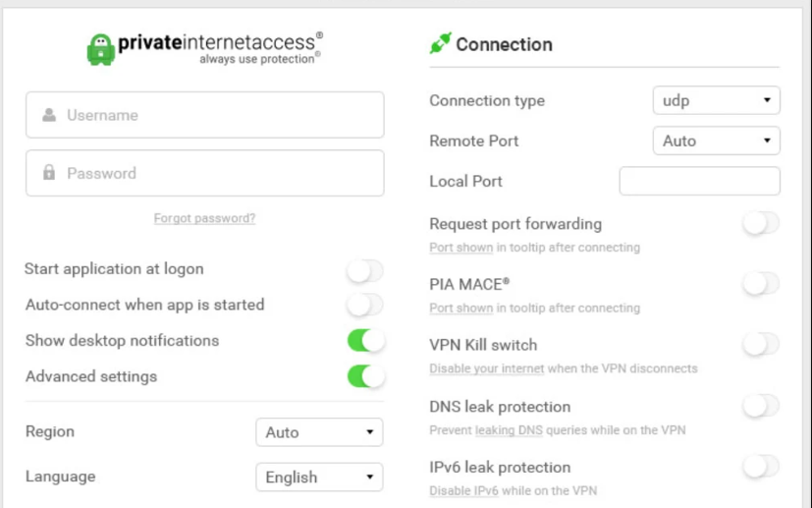Click the leaking DNS link

[x=509, y=430]
